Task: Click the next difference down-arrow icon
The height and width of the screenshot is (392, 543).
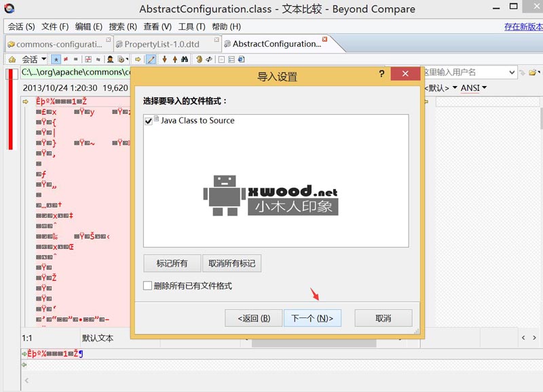Action: (x=165, y=59)
